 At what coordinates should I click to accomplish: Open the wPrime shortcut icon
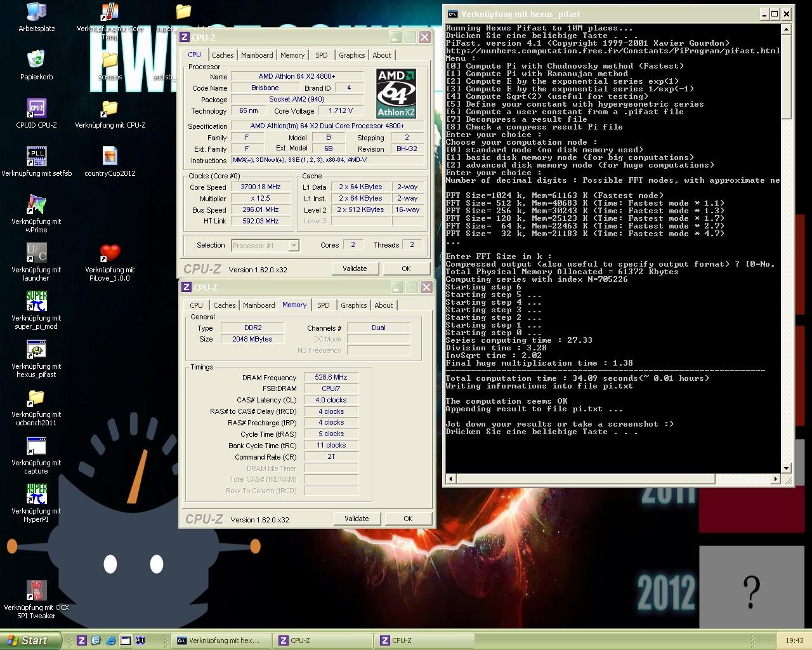[36, 204]
